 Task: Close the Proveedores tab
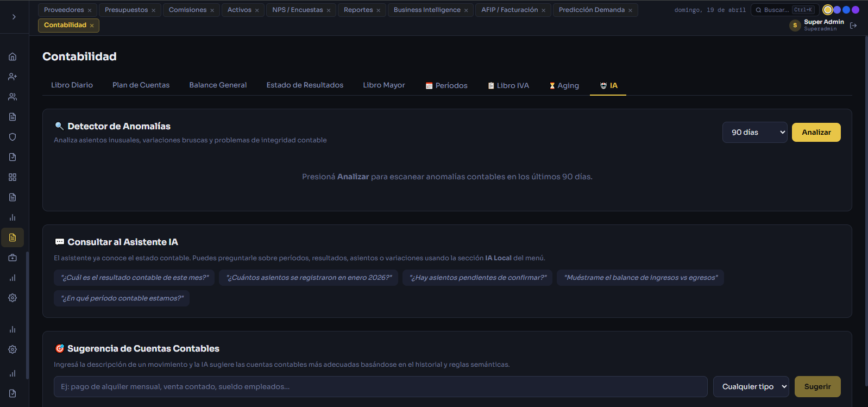(90, 10)
